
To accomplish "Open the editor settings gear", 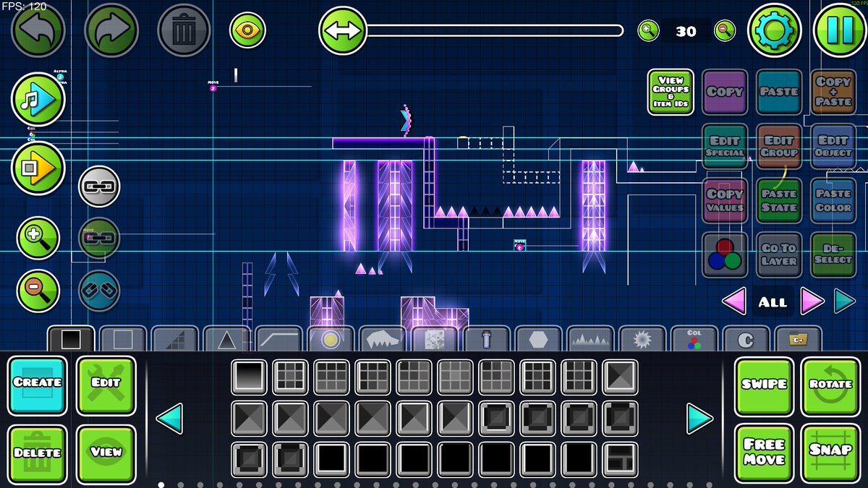I will (x=775, y=30).
